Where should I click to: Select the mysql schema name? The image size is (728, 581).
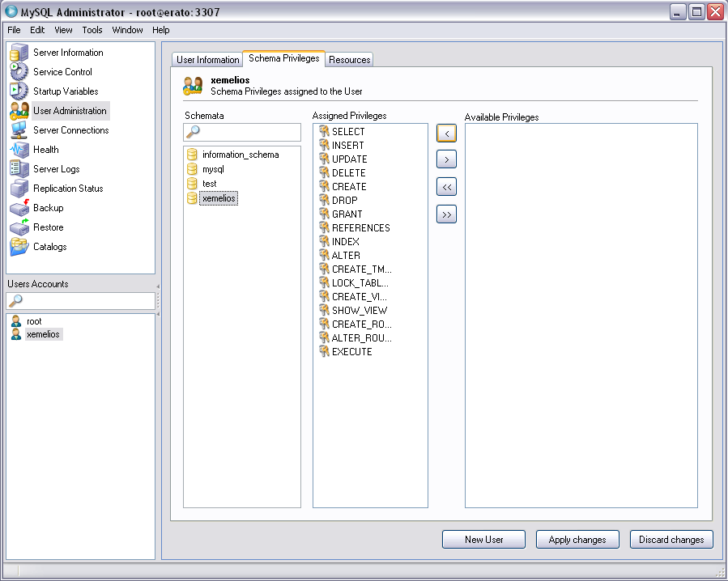pos(213,169)
